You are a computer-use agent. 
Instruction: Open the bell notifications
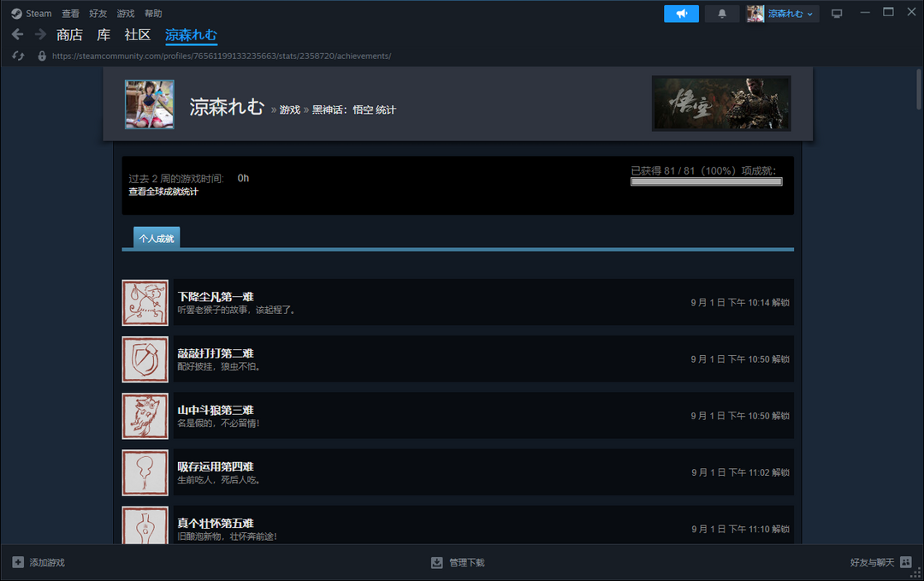point(722,14)
